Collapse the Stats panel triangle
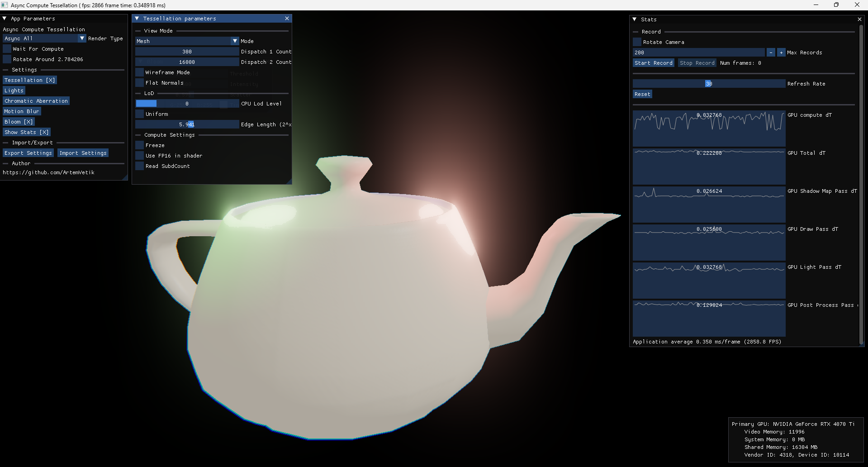The height and width of the screenshot is (467, 868). tap(634, 19)
